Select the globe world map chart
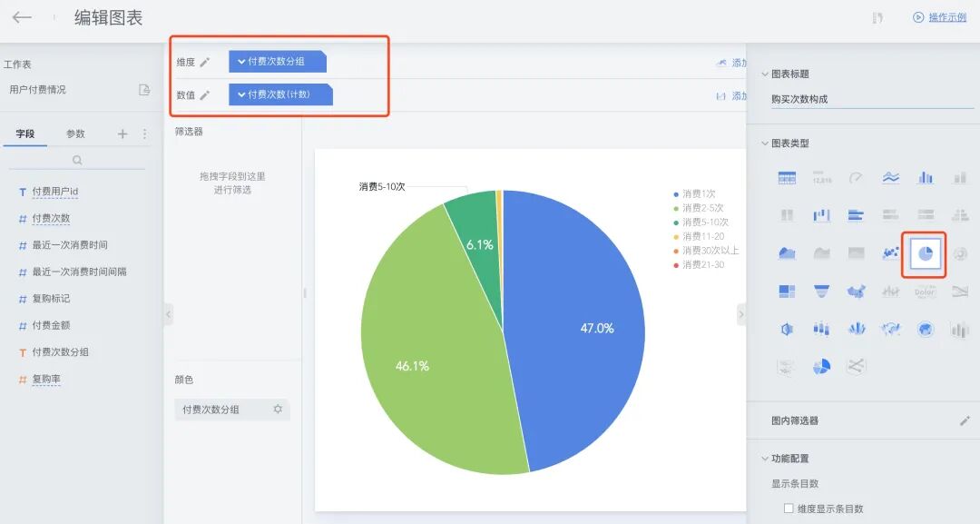 (926, 329)
